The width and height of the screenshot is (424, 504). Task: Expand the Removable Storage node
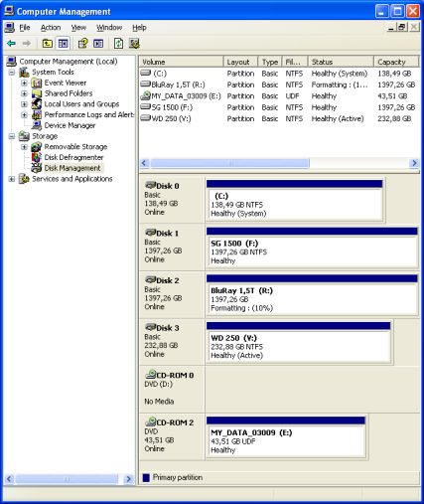[x=24, y=147]
